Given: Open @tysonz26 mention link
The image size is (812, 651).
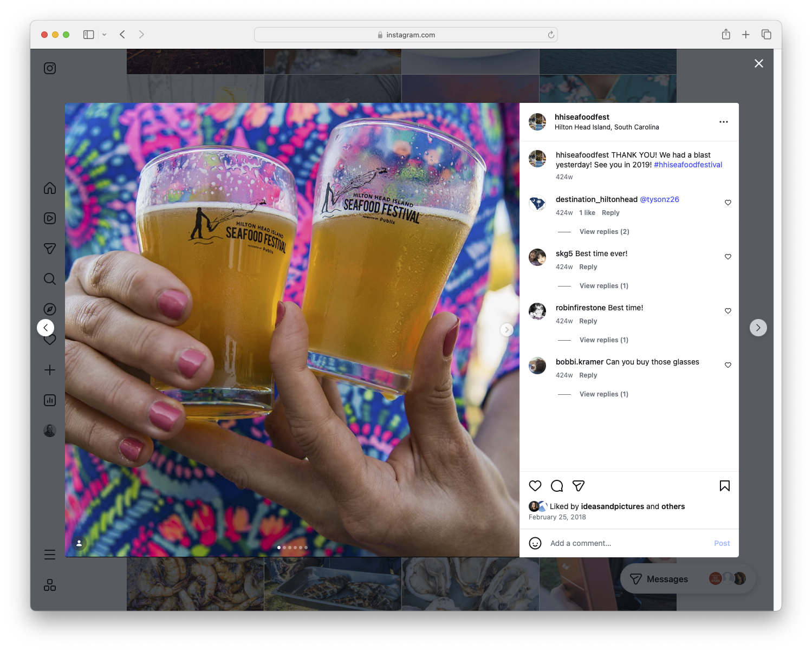Looking at the screenshot, I should [659, 199].
